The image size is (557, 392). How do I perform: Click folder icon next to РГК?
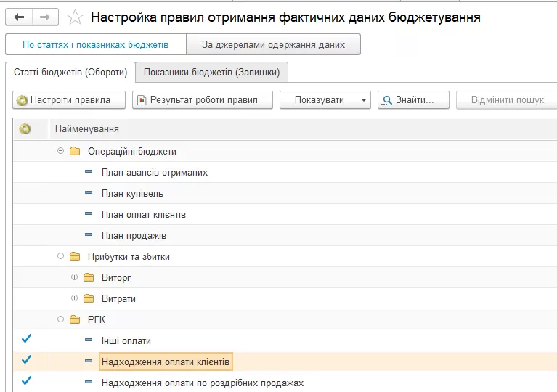point(75,319)
